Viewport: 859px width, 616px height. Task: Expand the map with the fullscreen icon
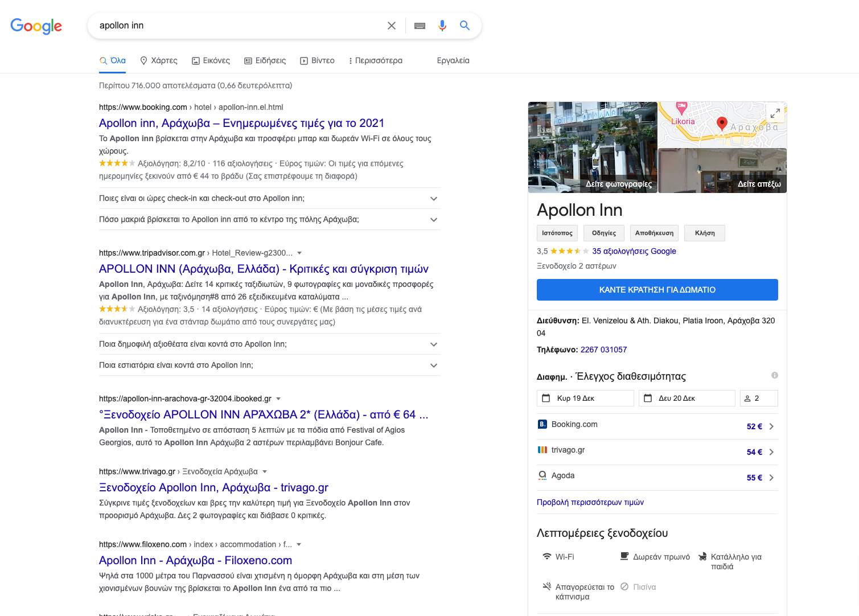pyautogui.click(x=775, y=113)
